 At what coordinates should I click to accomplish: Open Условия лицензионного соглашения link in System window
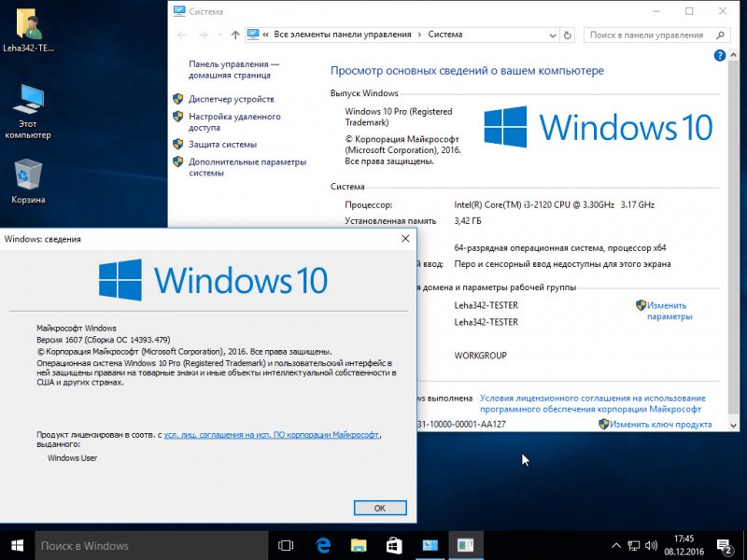coord(593,404)
